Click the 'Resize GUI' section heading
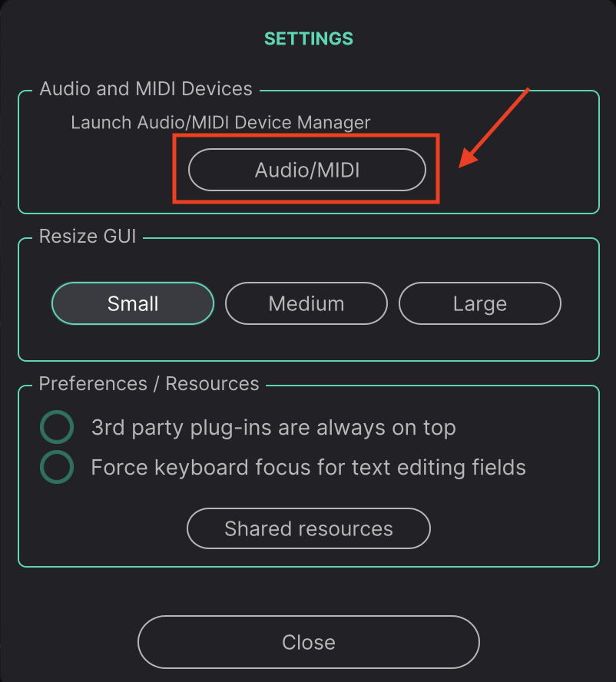This screenshot has height=682, width=616. [x=88, y=237]
